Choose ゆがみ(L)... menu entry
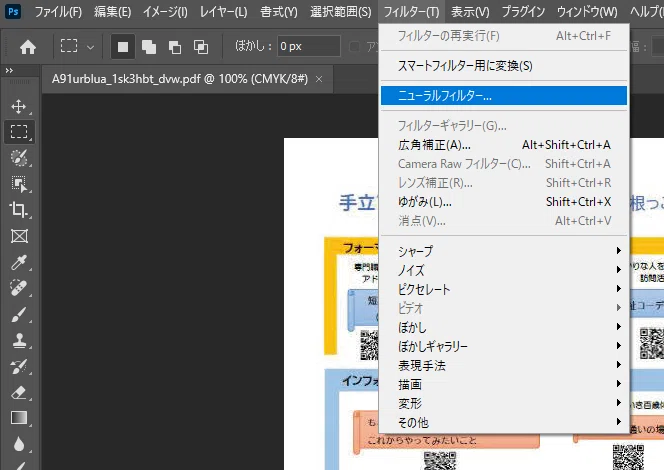The width and height of the screenshot is (664, 470). (504, 202)
